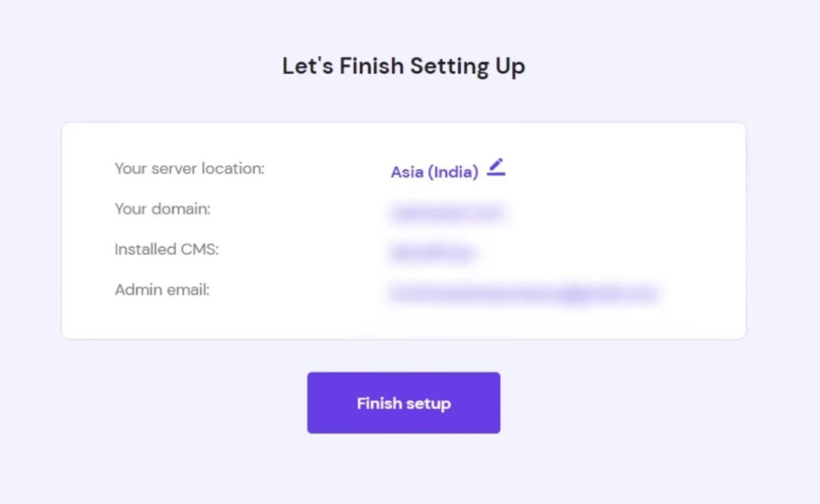The height and width of the screenshot is (504, 820).
Task: Click the Installed CMS label
Action: (x=165, y=249)
